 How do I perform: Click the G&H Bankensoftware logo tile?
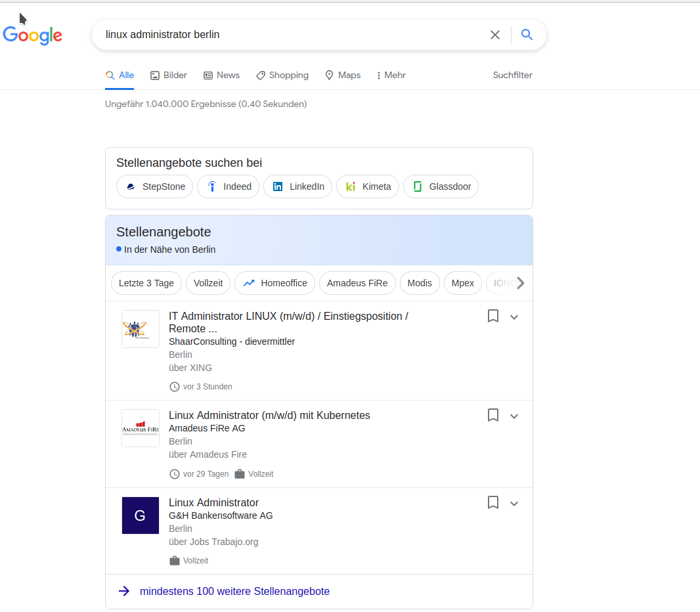141,515
